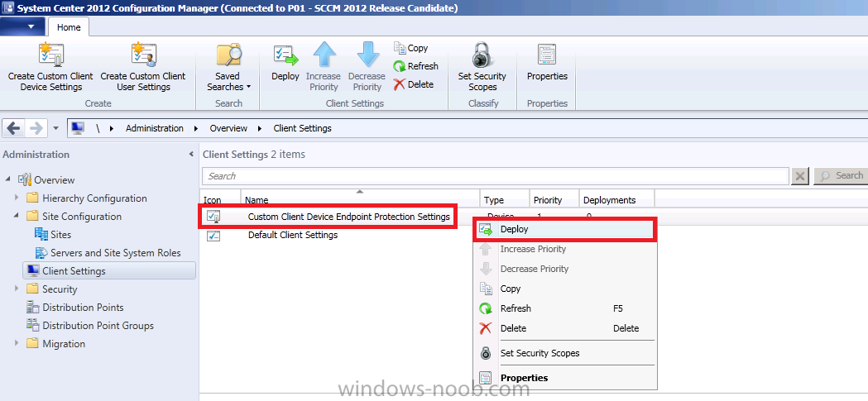Choose Delete from the context menu

click(564, 328)
